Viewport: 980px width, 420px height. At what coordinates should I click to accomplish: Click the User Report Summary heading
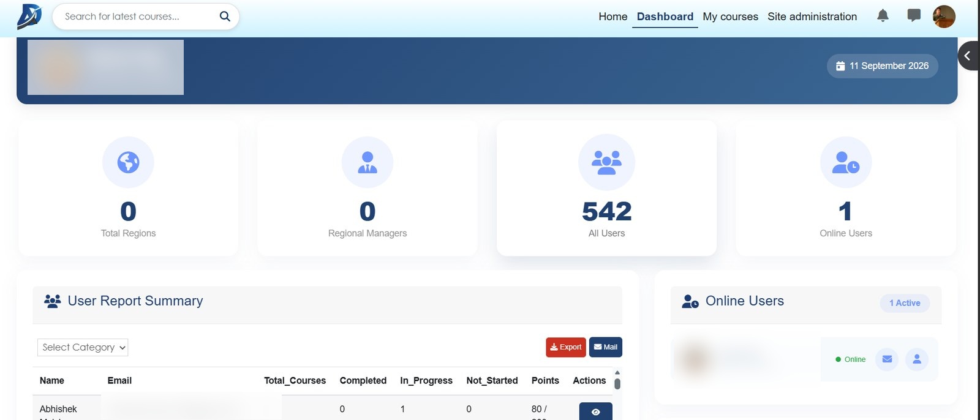[135, 301]
